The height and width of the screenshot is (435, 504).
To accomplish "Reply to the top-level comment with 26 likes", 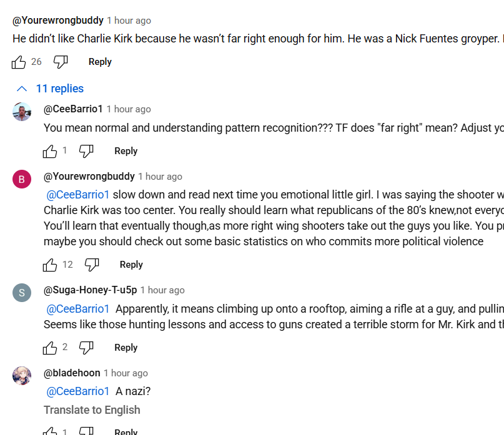I will pos(100,62).
